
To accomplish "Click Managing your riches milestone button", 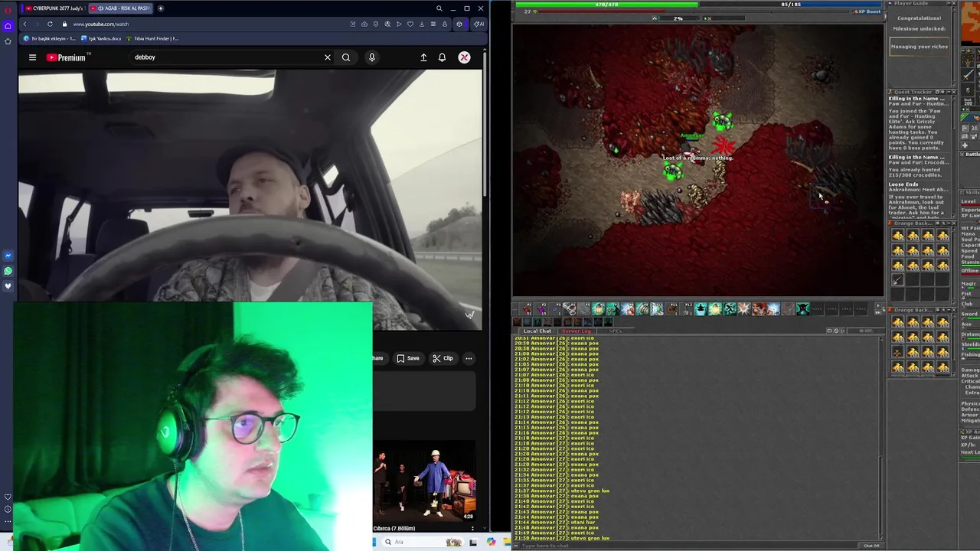I will coord(919,47).
